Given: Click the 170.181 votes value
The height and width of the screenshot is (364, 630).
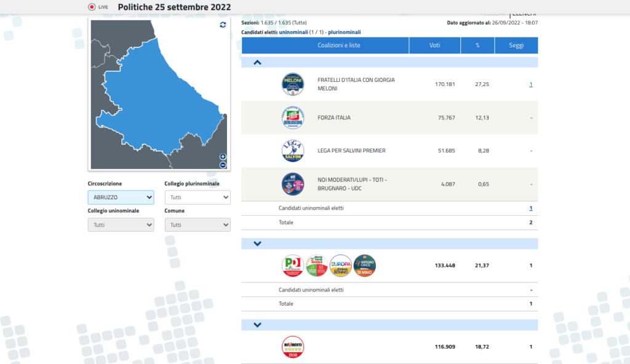Looking at the screenshot, I should click(x=445, y=84).
